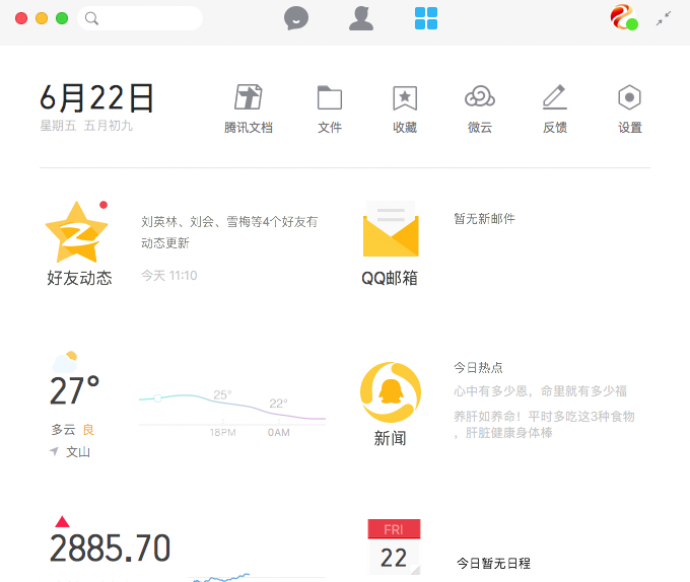Open the Files (文件) folder icon
Screen dimensions: 690x582
330,97
